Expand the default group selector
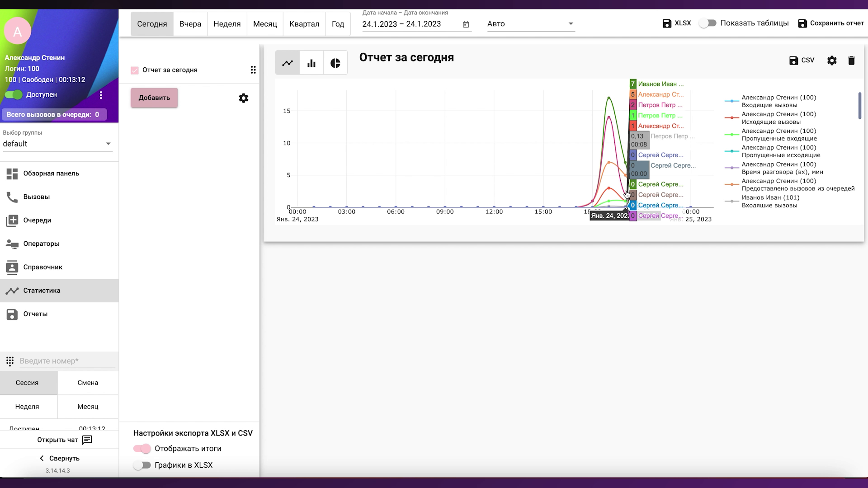 tap(57, 144)
